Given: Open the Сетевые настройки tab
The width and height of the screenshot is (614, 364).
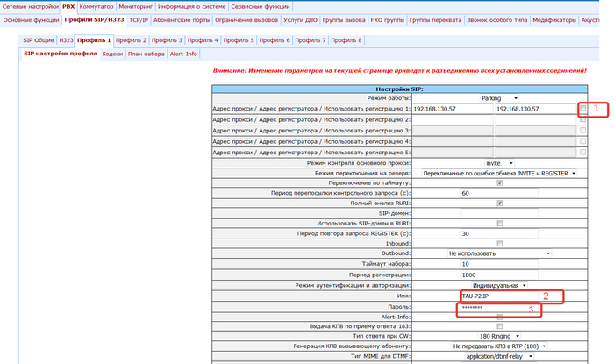Looking at the screenshot, I should pos(30,6).
